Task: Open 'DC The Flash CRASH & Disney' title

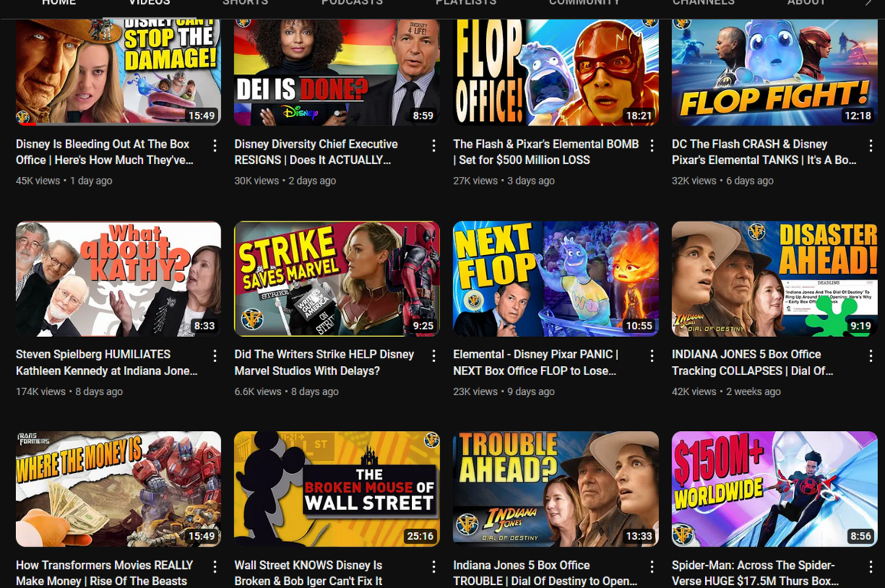Action: point(763,152)
